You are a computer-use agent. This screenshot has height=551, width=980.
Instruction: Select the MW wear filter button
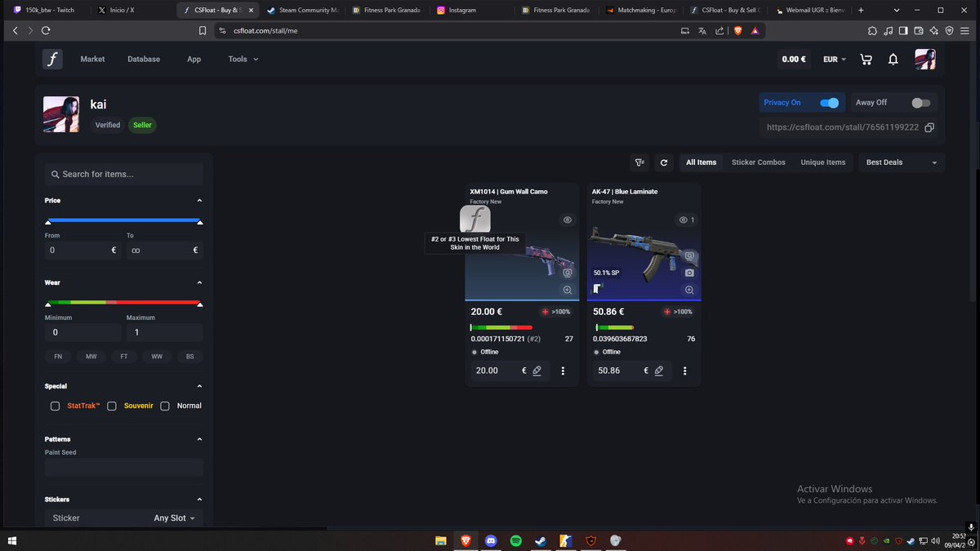point(91,357)
